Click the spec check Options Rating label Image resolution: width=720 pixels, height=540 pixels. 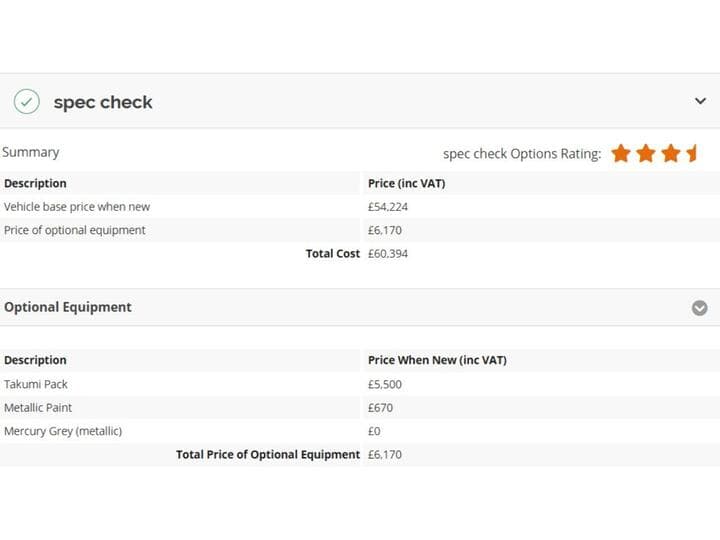tap(522, 154)
